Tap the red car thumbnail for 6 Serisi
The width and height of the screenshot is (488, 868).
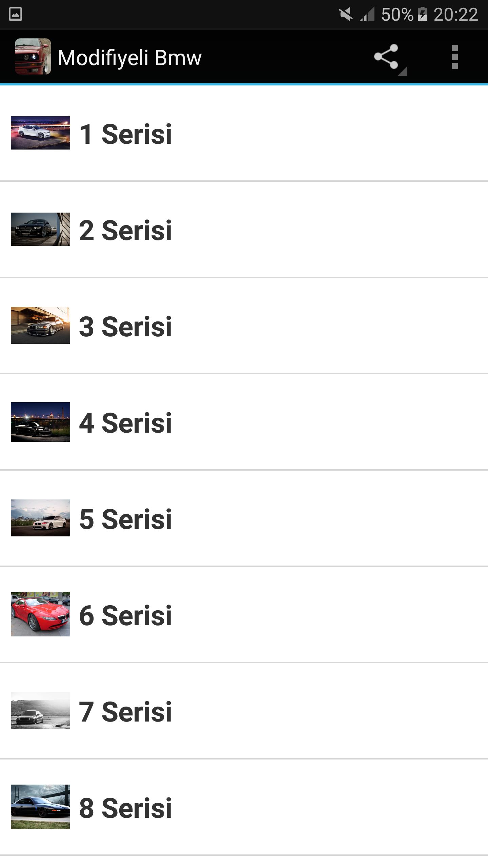tap(40, 614)
